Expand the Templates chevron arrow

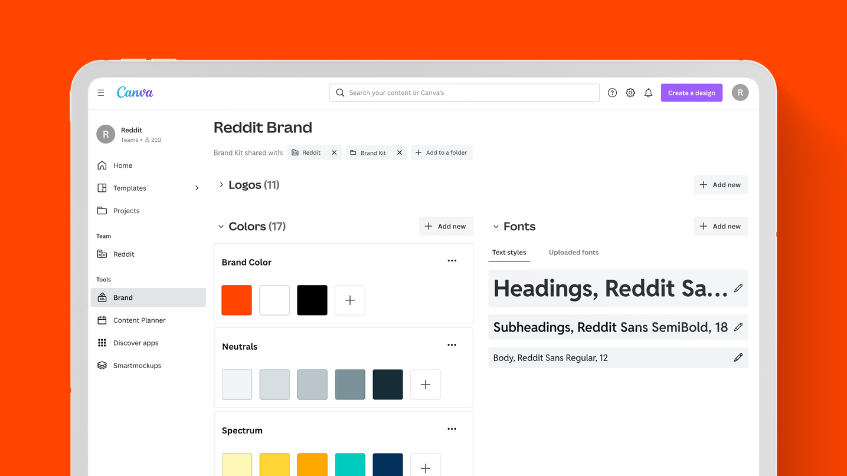coord(197,188)
